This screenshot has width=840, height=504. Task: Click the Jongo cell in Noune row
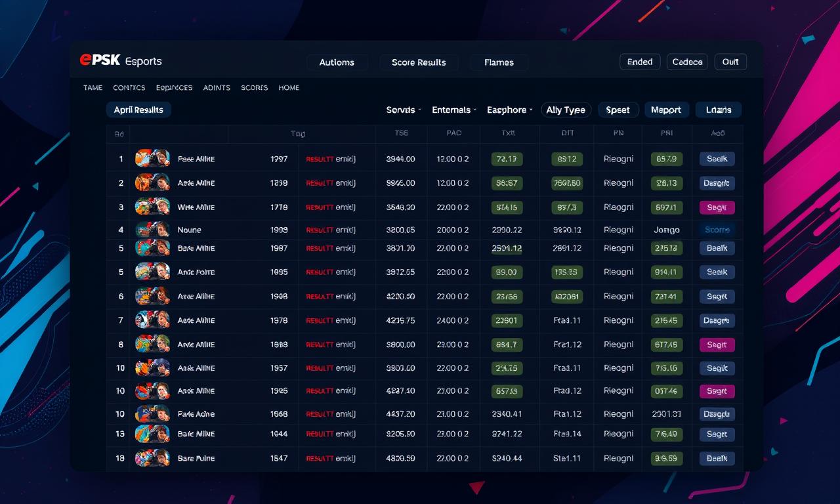click(667, 230)
